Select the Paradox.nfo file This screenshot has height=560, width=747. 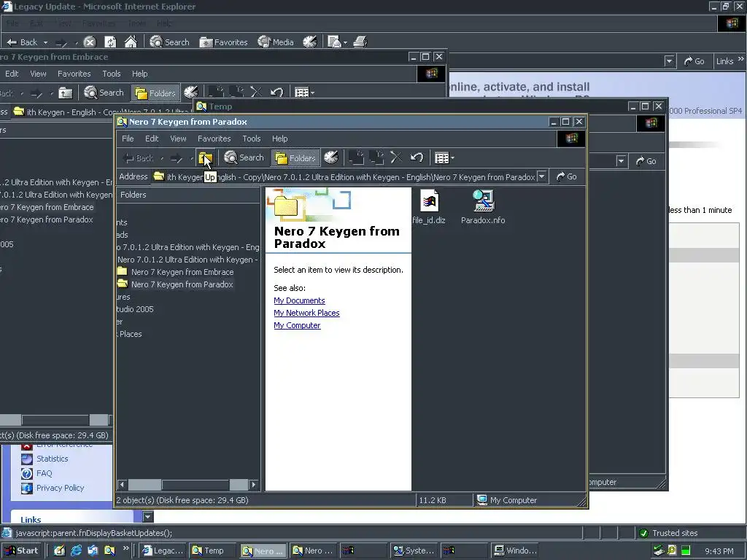pyautogui.click(x=483, y=208)
